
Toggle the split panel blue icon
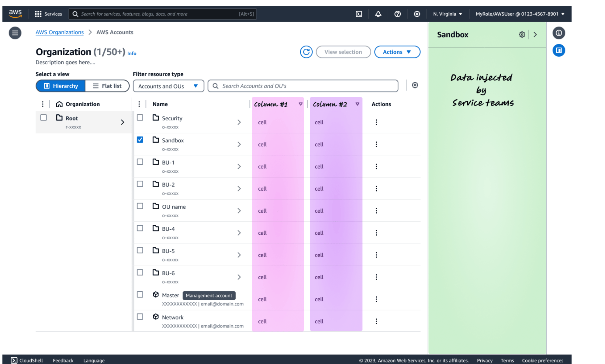[559, 50]
